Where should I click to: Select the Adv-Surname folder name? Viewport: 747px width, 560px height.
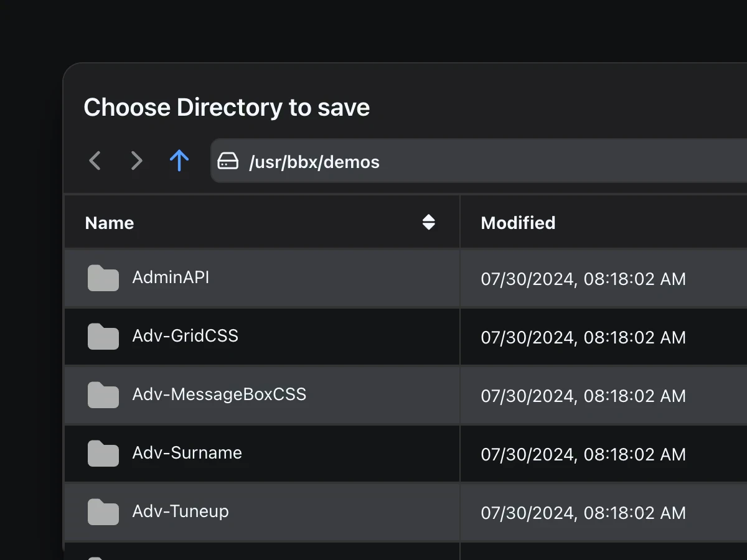187,453
